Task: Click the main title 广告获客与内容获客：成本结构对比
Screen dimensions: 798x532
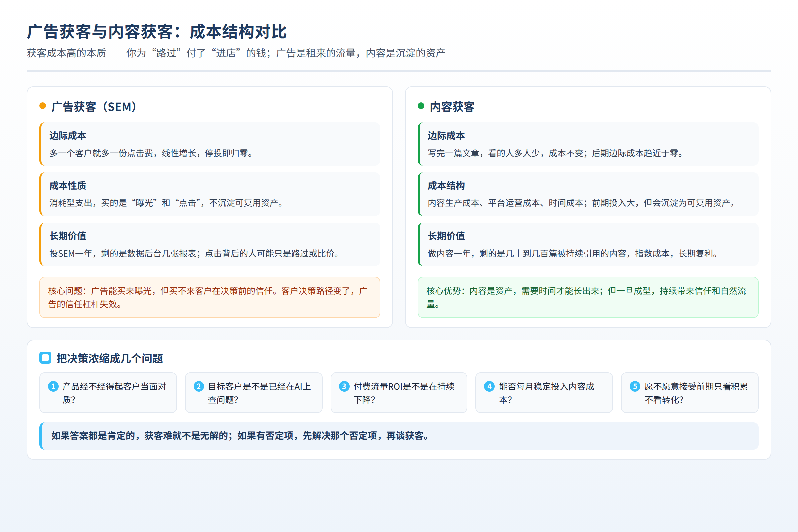Action: click(157, 32)
